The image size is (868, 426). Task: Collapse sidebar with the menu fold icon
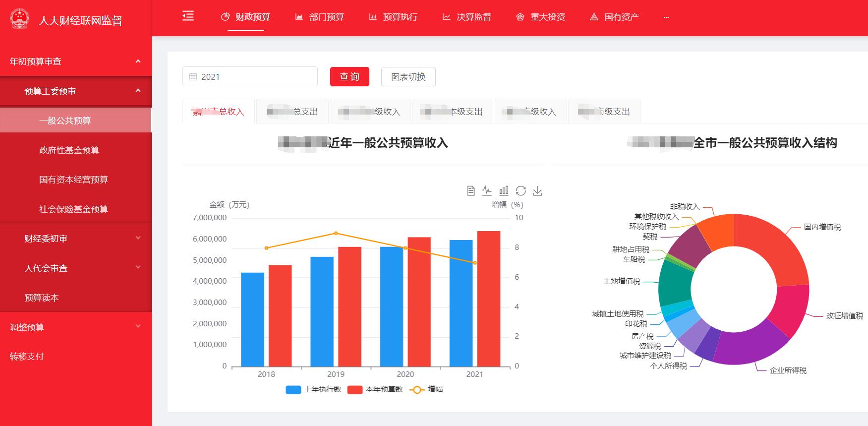coord(188,16)
